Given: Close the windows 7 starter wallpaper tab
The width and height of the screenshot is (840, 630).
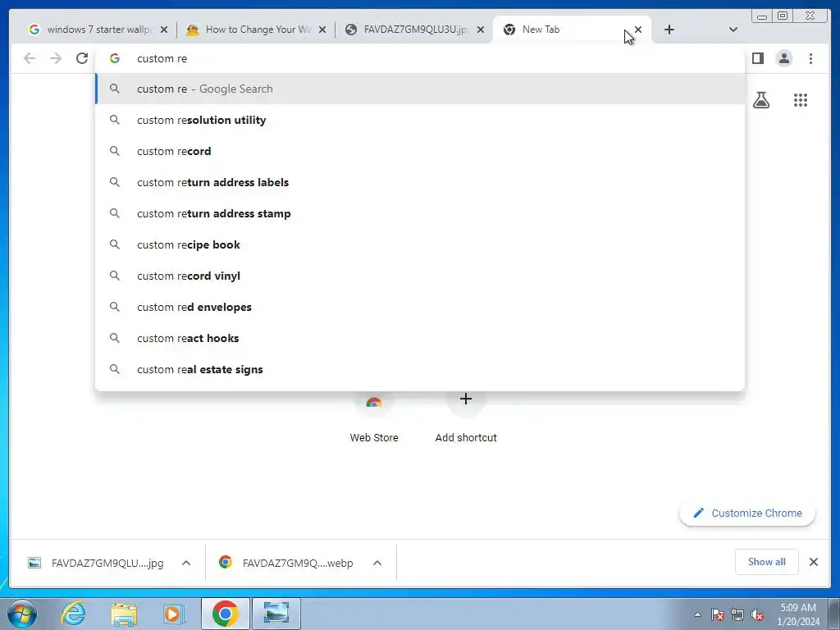Looking at the screenshot, I should coord(164,30).
